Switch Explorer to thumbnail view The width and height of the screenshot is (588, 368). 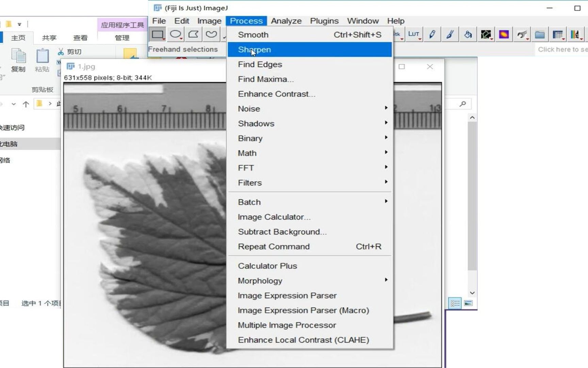pyautogui.click(x=469, y=303)
